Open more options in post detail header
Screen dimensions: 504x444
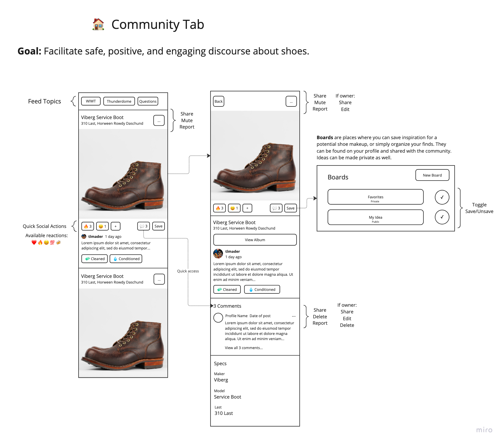(291, 101)
